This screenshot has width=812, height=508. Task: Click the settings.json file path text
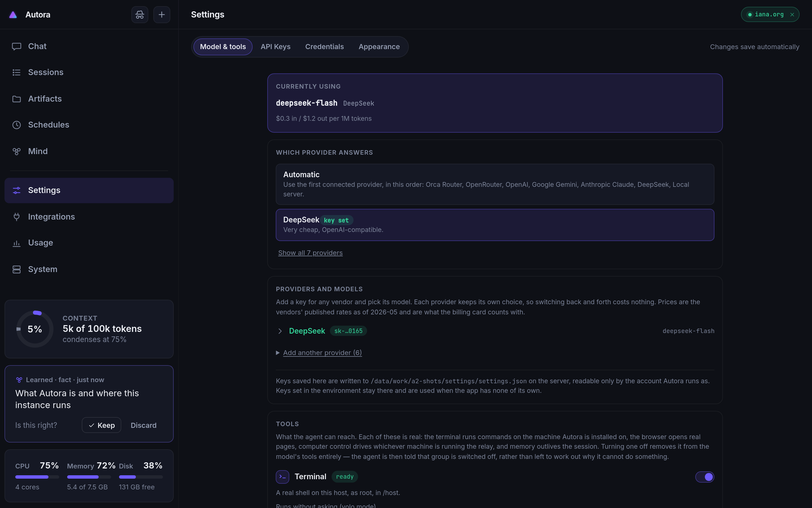[449, 381]
